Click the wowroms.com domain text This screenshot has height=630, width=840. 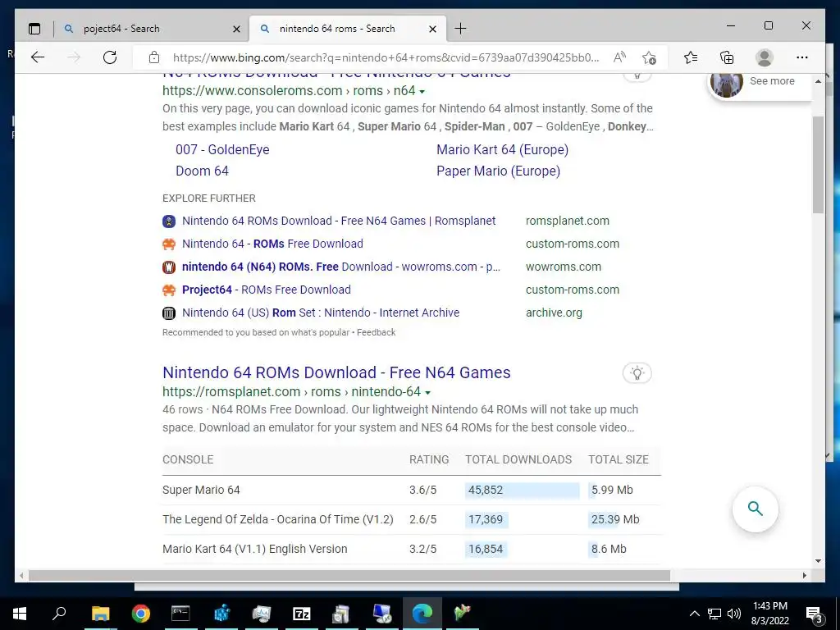563,267
